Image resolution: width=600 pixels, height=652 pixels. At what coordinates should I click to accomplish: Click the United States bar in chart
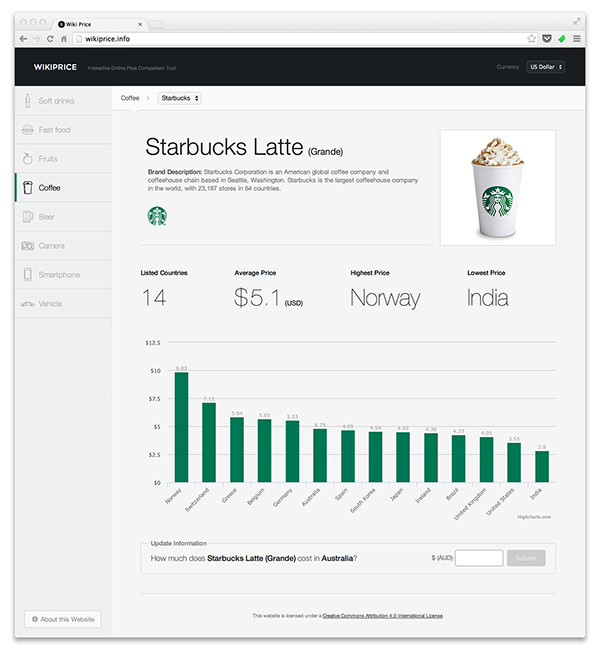point(514,462)
